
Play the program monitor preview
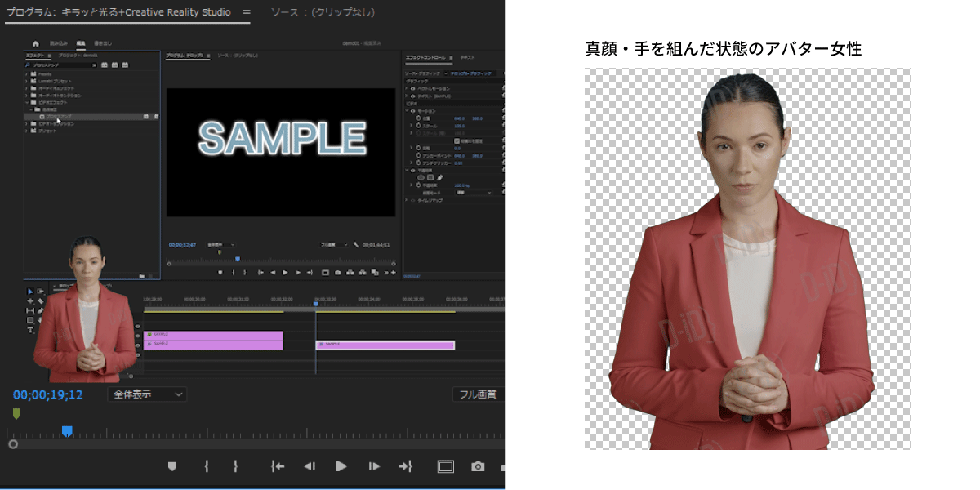pyautogui.click(x=341, y=466)
